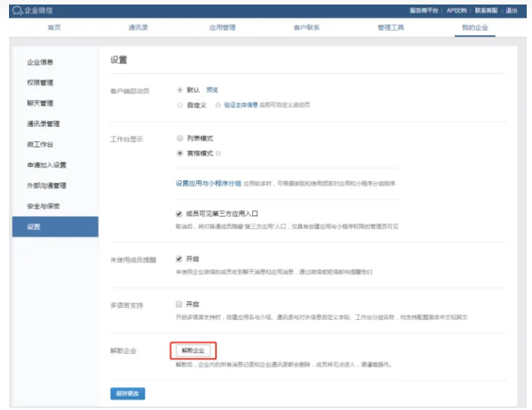Screen dimensions: 532x410
Task: Click the 保存更改 button
Action: point(128,393)
